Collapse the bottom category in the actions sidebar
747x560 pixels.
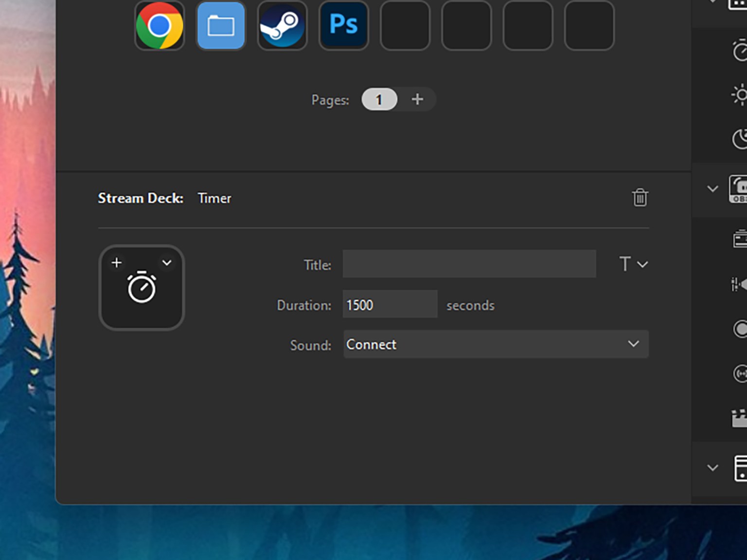point(712,467)
